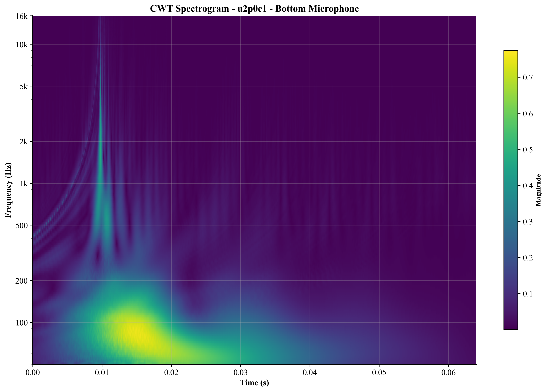Click the "1k" frequency tick label
547x392 pixels.
pyautogui.click(x=24, y=184)
